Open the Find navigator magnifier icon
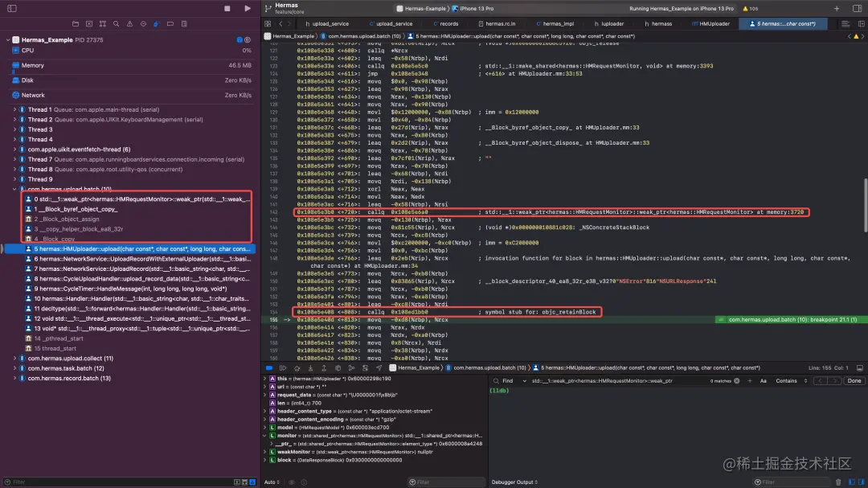Screen dimensions: 868x488 click(117, 24)
